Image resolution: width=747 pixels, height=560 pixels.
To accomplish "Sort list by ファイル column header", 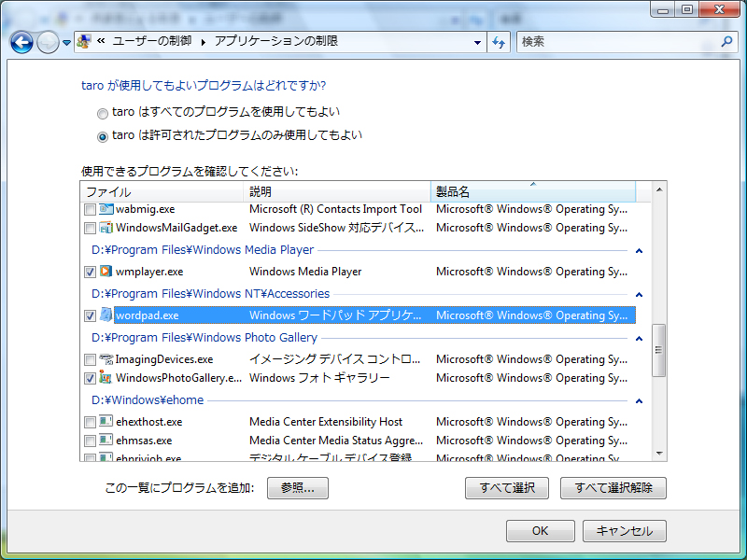I will 162,192.
